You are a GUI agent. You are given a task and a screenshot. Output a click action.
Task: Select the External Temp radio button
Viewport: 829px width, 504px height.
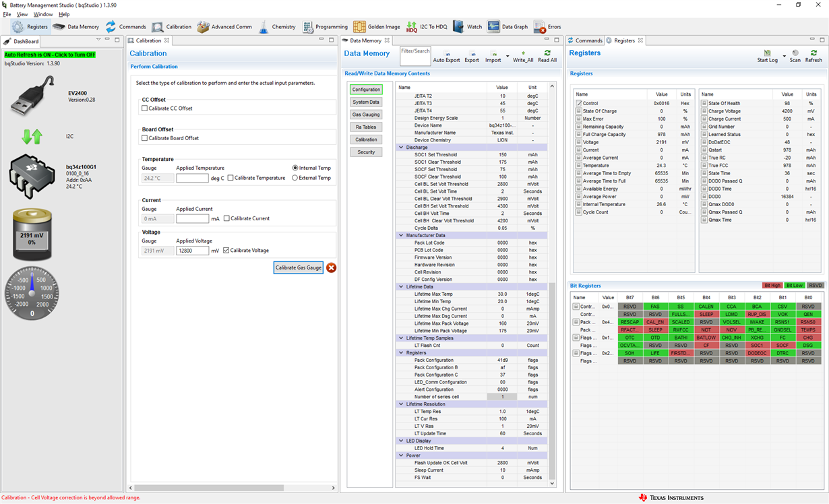pos(295,178)
